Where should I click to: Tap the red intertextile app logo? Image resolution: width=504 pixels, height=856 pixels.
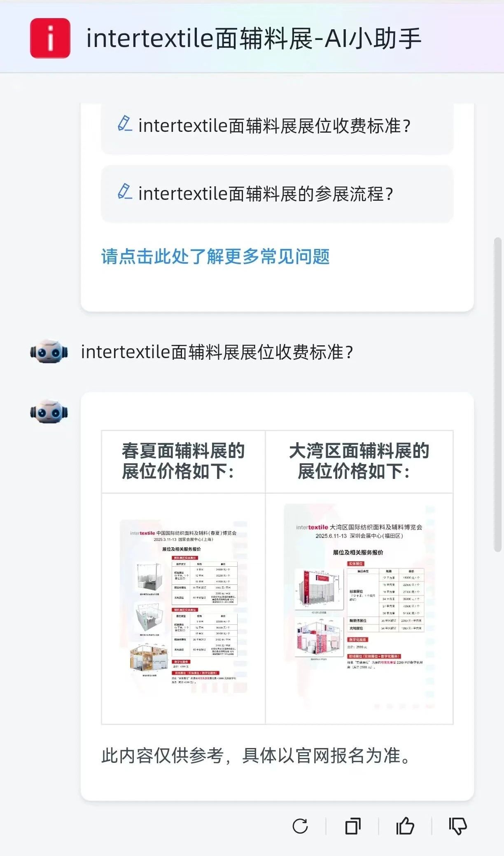[50, 38]
